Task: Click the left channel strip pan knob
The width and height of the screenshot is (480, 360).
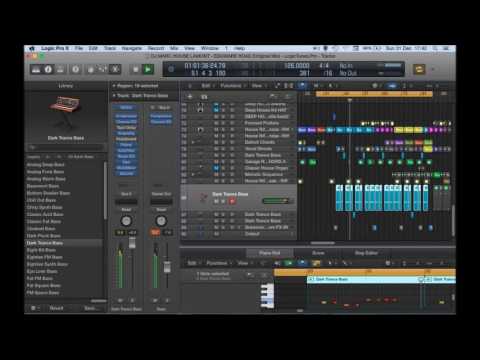Action: (x=126, y=221)
